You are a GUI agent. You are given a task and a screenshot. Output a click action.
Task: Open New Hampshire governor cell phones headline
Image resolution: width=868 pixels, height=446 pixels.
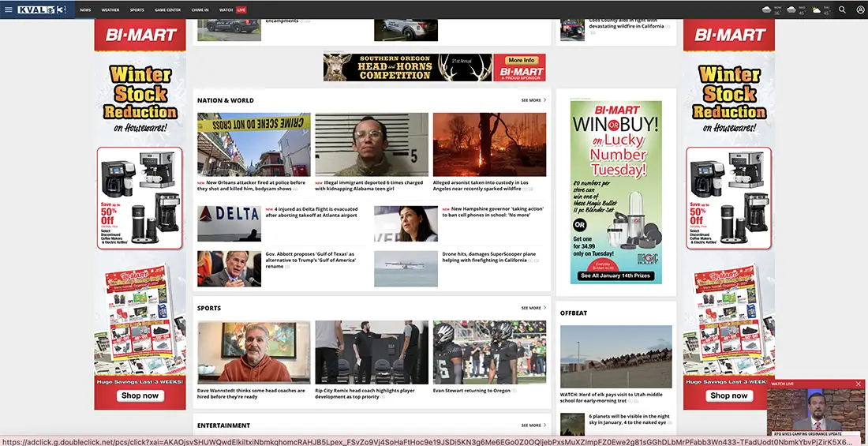click(x=492, y=212)
